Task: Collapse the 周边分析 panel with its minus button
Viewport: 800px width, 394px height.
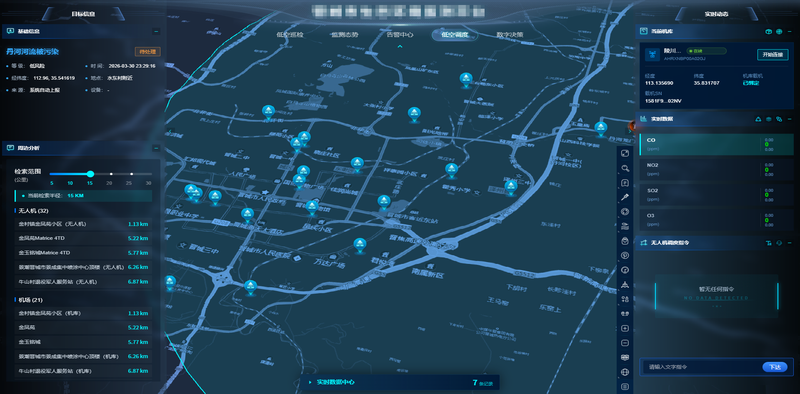Action: (156, 149)
